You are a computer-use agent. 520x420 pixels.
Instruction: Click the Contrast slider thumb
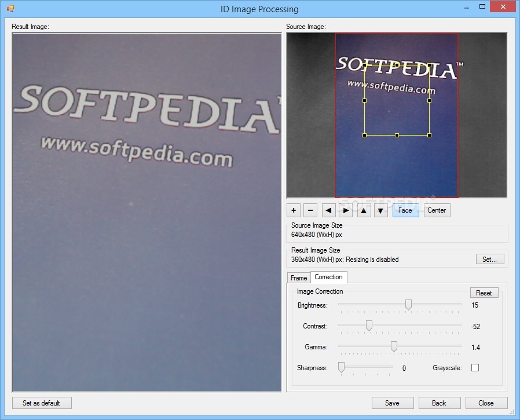[369, 326]
